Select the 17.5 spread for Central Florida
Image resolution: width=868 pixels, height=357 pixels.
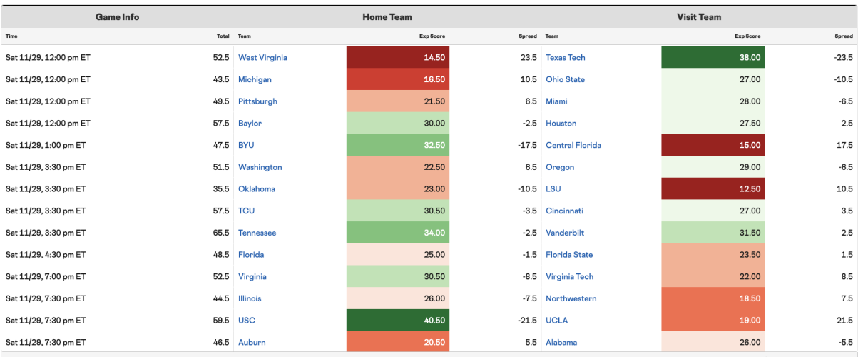(x=844, y=145)
